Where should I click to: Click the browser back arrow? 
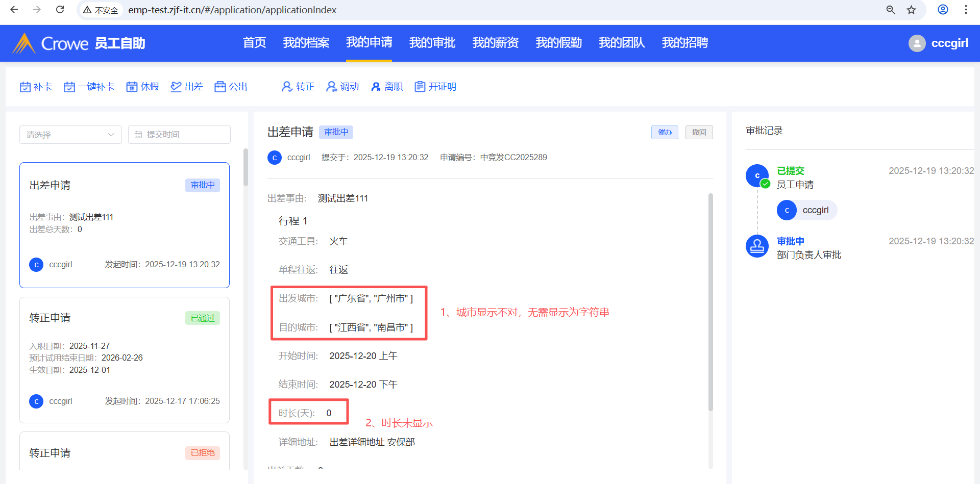(14, 10)
